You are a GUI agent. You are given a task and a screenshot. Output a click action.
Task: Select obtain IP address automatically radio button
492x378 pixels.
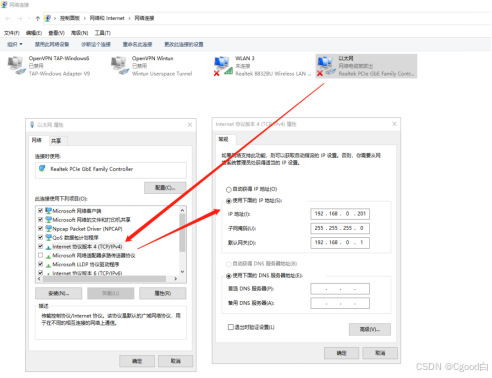[229, 190]
